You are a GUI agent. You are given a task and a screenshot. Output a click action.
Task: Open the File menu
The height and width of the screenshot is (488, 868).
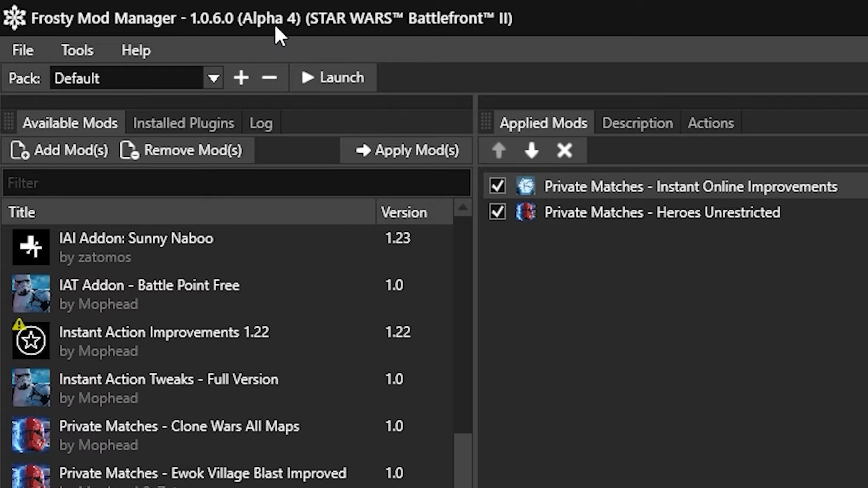23,50
